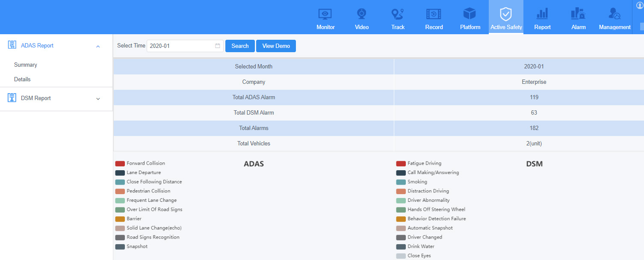Open the Alarm icon
Image resolution: width=644 pixels, height=260 pixels.
pyautogui.click(x=578, y=14)
